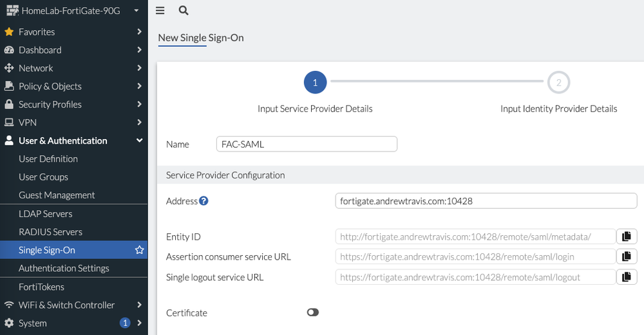Screen dimensions: 644x335
Task: Click Input Identity Provider Details label
Action: coord(558,108)
